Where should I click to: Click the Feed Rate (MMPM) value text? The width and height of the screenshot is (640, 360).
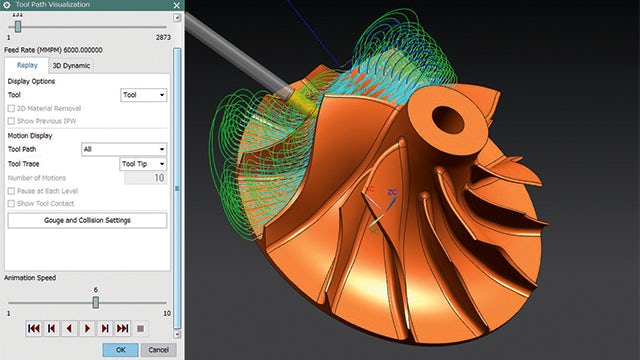point(83,50)
